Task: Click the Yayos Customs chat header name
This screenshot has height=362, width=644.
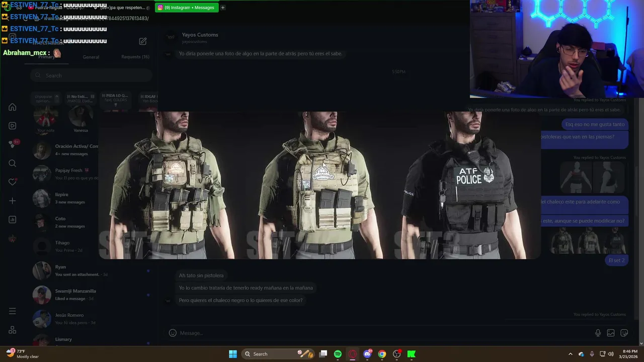Action: tap(200, 35)
